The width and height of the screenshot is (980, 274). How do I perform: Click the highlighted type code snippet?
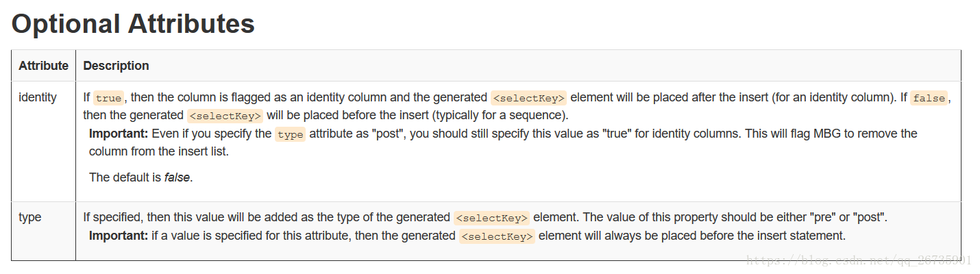click(x=291, y=134)
